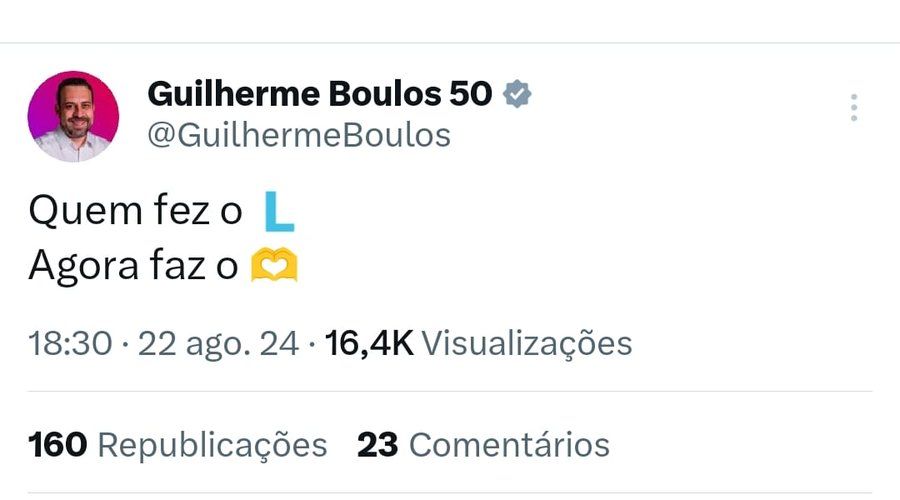This screenshot has height=500, width=900.
Task: Click the text "Agora faz o"
Action: tap(133, 266)
